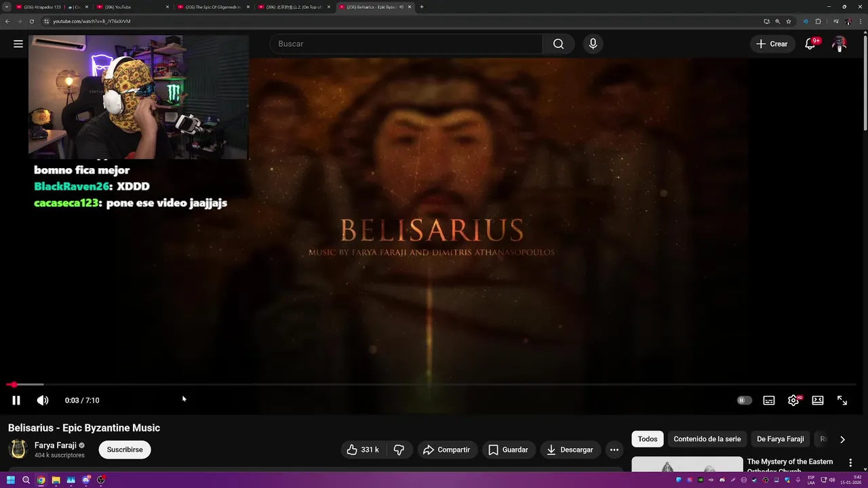Mute the video with the speaker icon
Screen dimensions: 868x488
pos(43,400)
